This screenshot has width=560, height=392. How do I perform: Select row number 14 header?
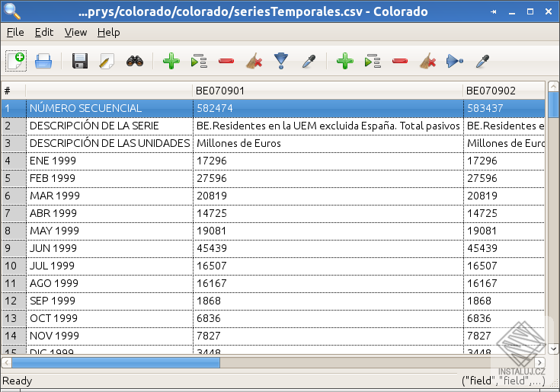[14, 336]
